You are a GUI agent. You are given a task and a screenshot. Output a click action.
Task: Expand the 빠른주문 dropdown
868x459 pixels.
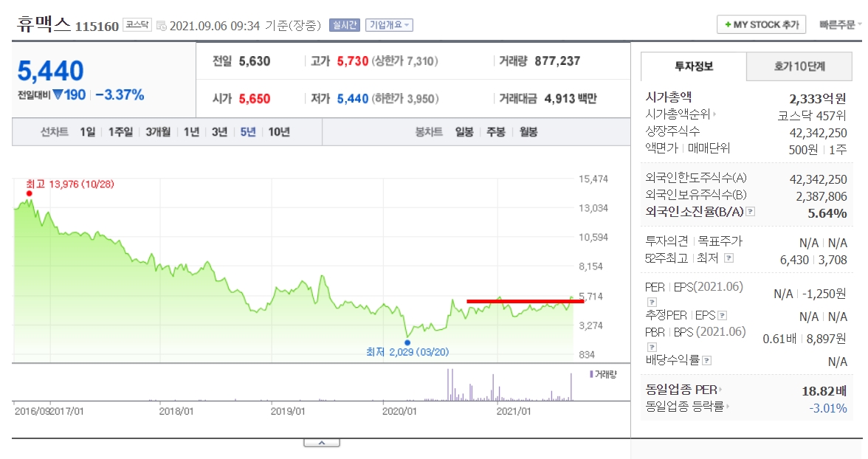coord(840,25)
